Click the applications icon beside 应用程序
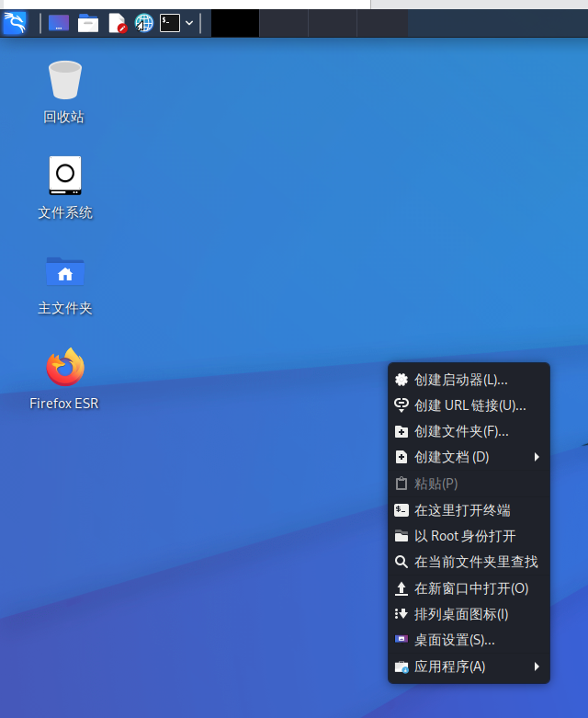The width and height of the screenshot is (588, 718). point(401,667)
